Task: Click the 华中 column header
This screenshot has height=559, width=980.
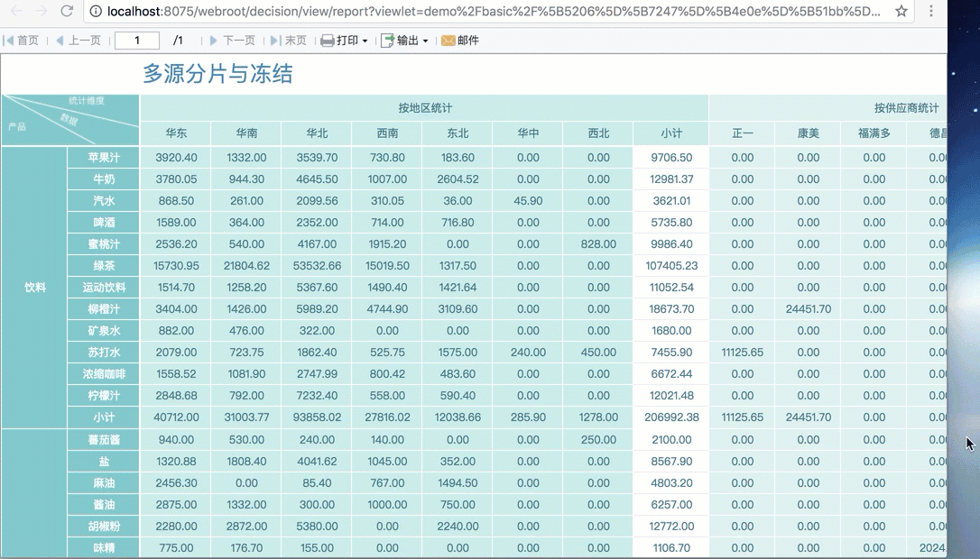Action: [528, 133]
